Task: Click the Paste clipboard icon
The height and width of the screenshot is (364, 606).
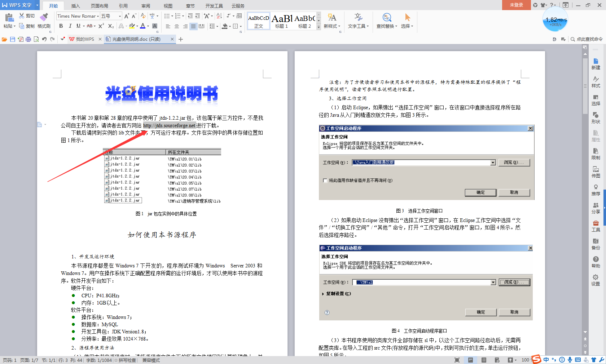Action: 9,17
